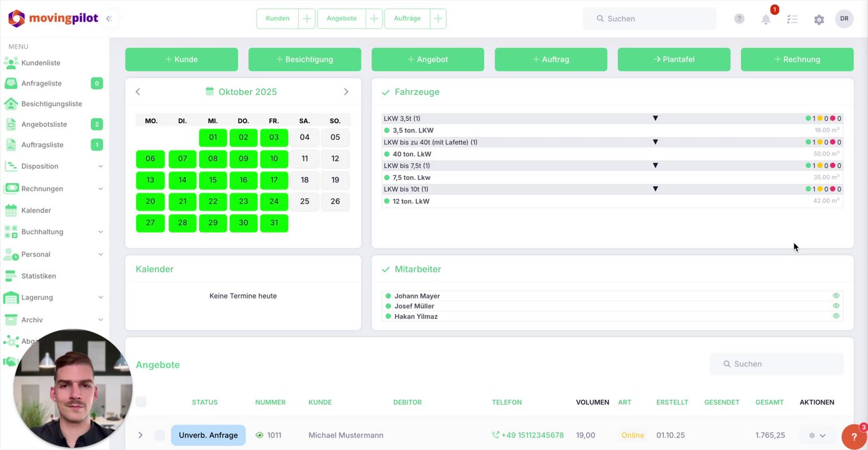This screenshot has width=868, height=450.
Task: Open Statistiken in the sidebar menu
Action: point(39,276)
